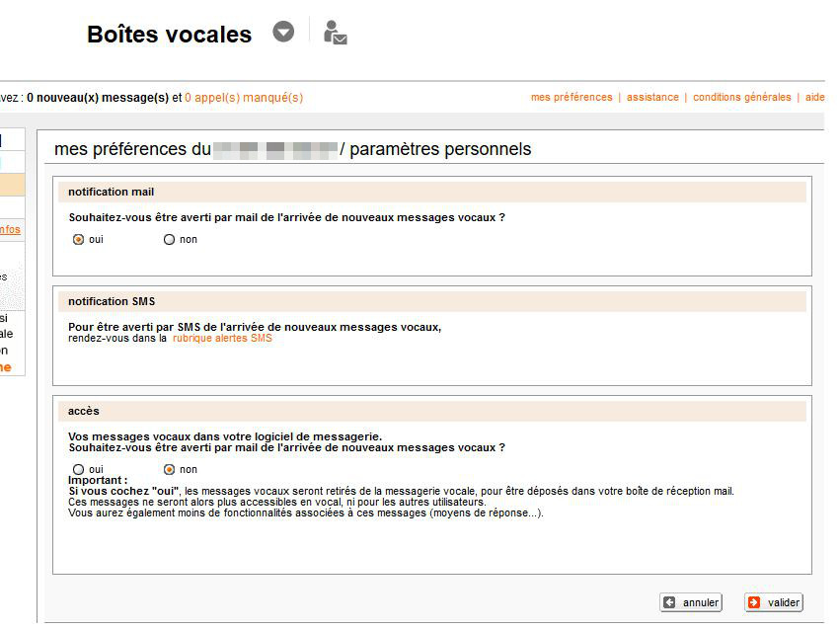Image resolution: width=840 pixels, height=630 pixels.
Task: Click the 'paramètres personnels' heading text
Action: pos(440,149)
